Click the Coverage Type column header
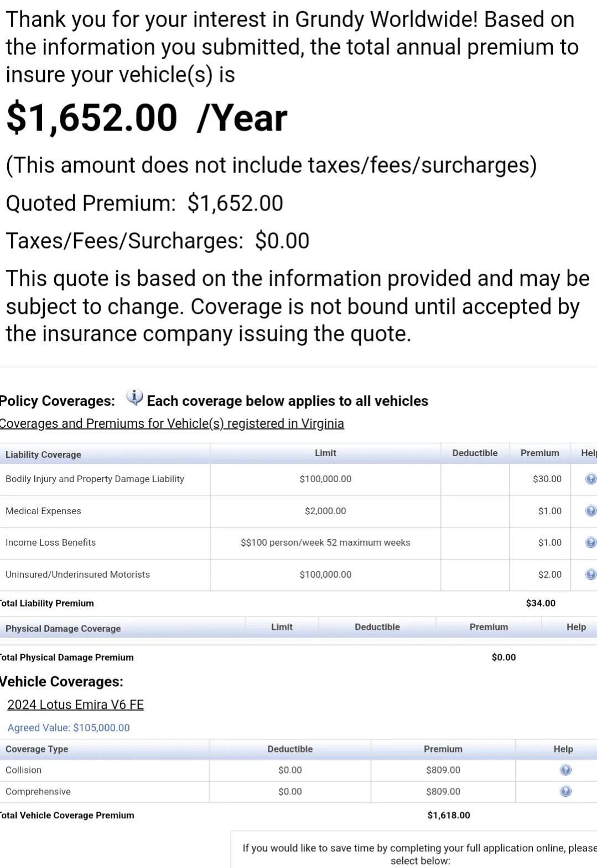Viewport: 597px width, 868px height. (37, 749)
